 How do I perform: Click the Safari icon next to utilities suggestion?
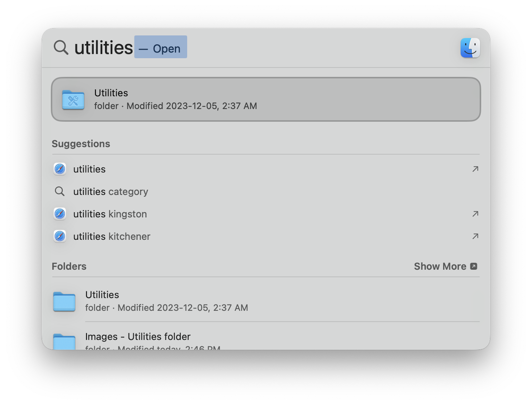tap(59, 169)
